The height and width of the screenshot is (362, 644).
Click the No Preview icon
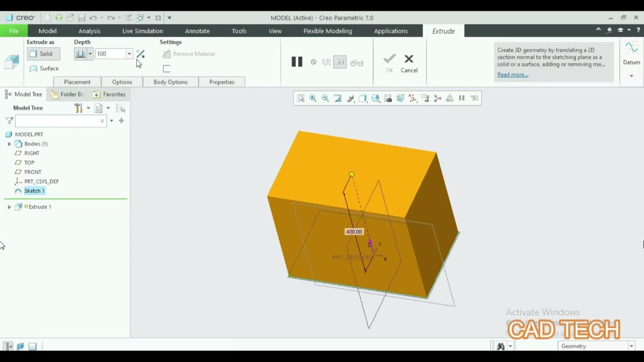point(313,62)
